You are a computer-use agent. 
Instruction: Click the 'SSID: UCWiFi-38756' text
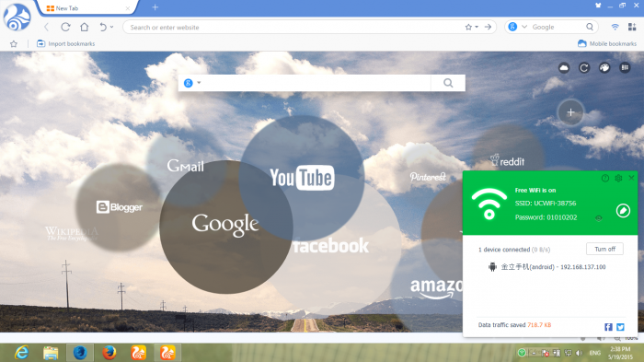click(546, 204)
